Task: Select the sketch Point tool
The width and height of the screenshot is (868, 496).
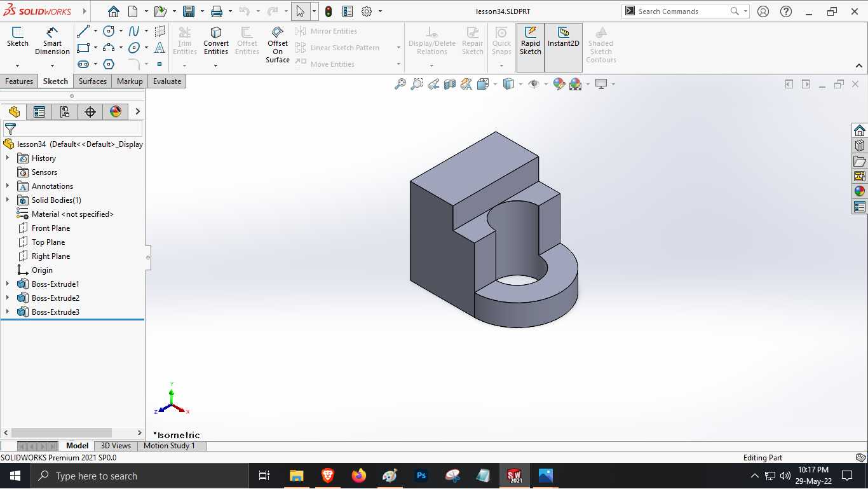Action: pyautogui.click(x=159, y=64)
